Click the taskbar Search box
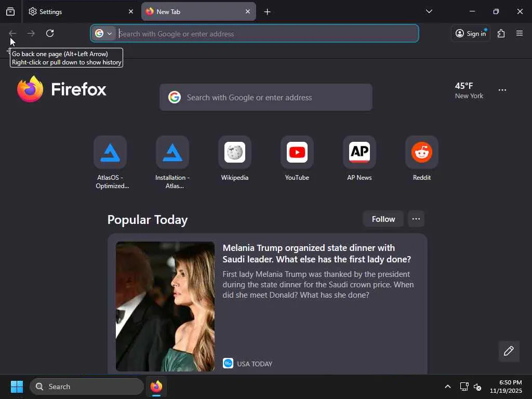Image resolution: width=532 pixels, height=399 pixels. pos(87,387)
